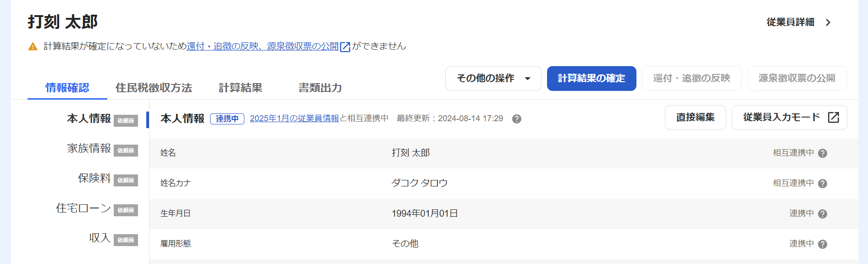This screenshot has height=264, width=868.
Task: Click help icon in 姓名 row
Action: click(823, 153)
